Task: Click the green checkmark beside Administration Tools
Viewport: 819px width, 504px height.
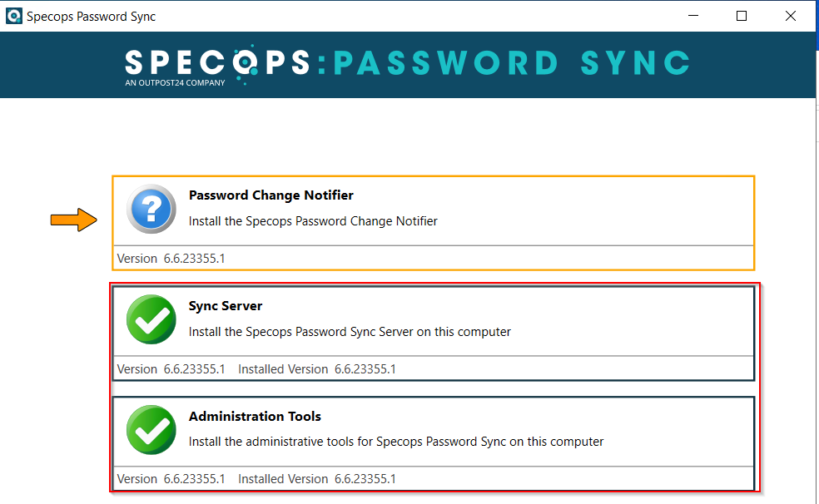Action: [151, 430]
